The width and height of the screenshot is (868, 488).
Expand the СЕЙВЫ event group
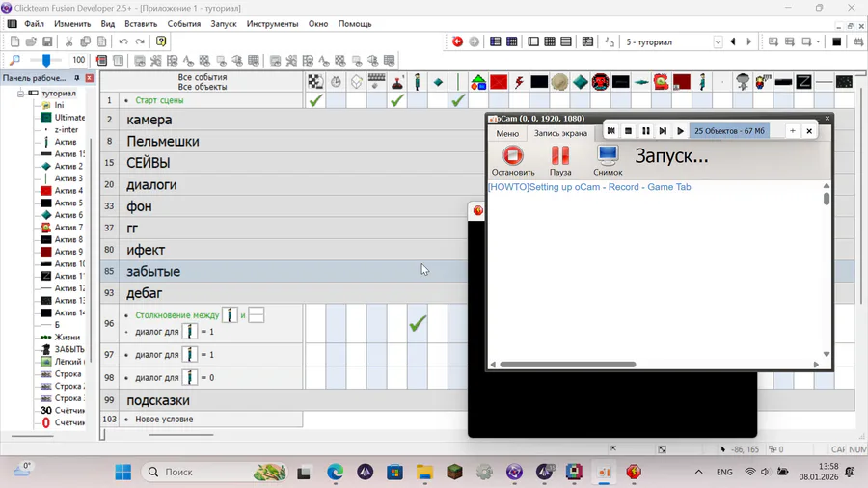(x=149, y=163)
